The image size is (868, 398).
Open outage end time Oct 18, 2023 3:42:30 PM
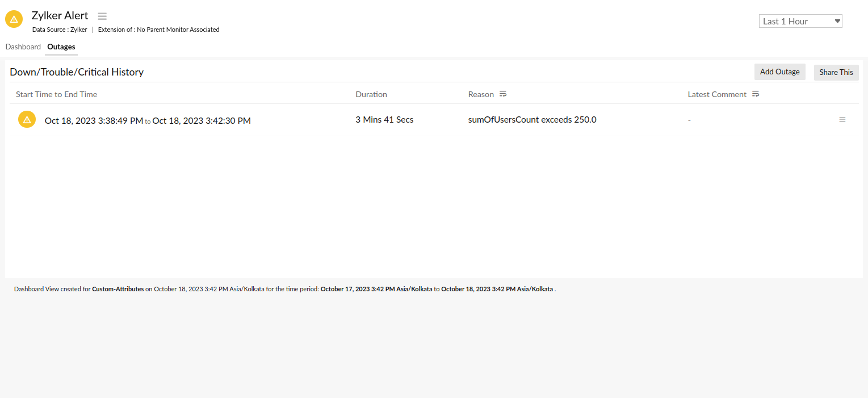[202, 120]
